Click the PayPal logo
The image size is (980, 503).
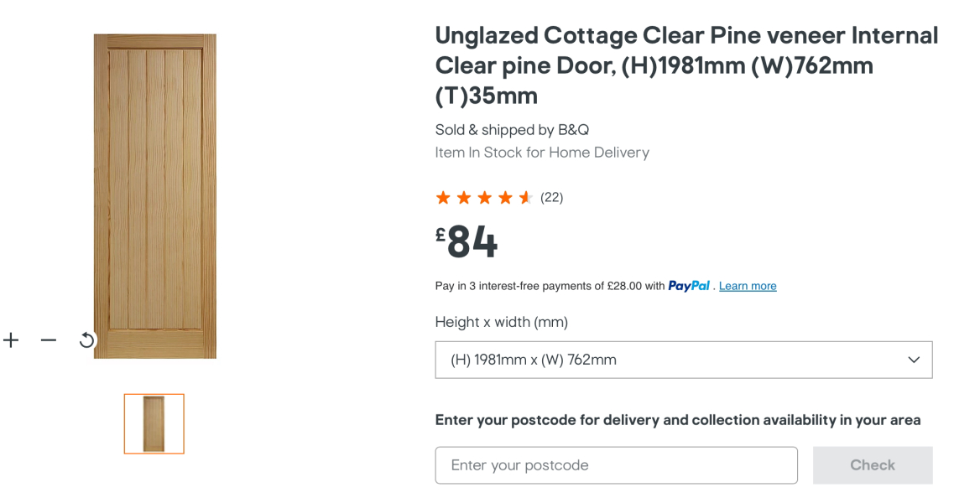[688, 285]
